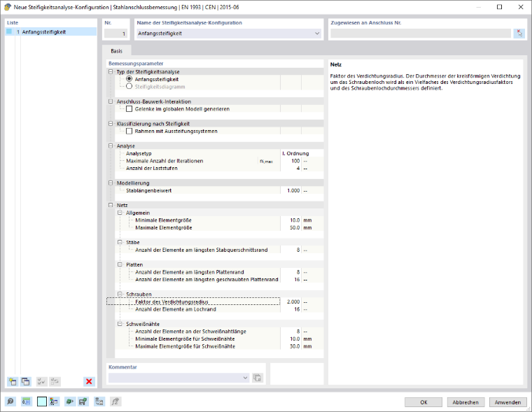Click the comment library icon beside Kommentar
Screen dimensions: 532x412
click(x=258, y=378)
